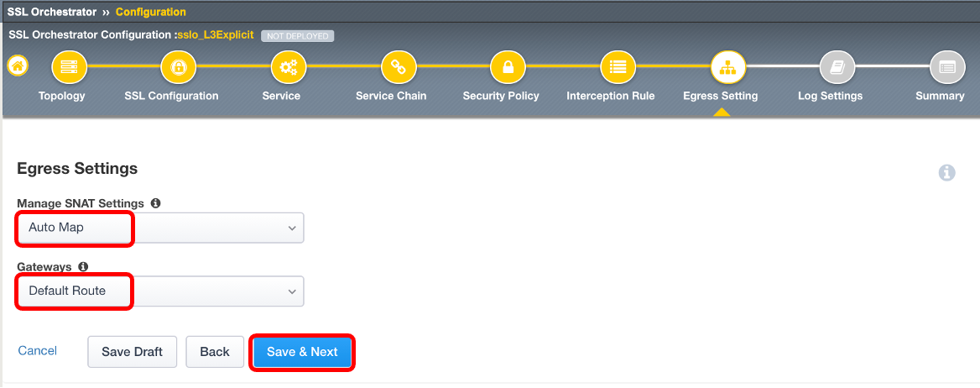Select the Service Chain link icon

point(398,67)
